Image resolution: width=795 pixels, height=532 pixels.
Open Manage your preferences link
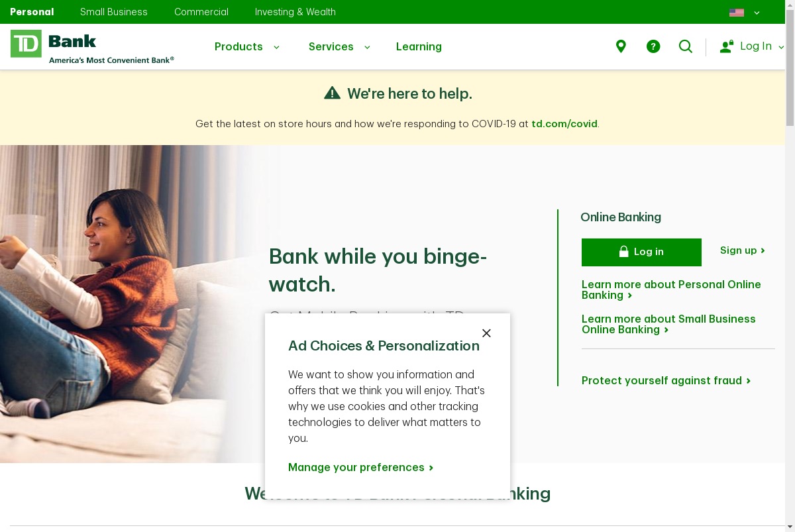[361, 467]
